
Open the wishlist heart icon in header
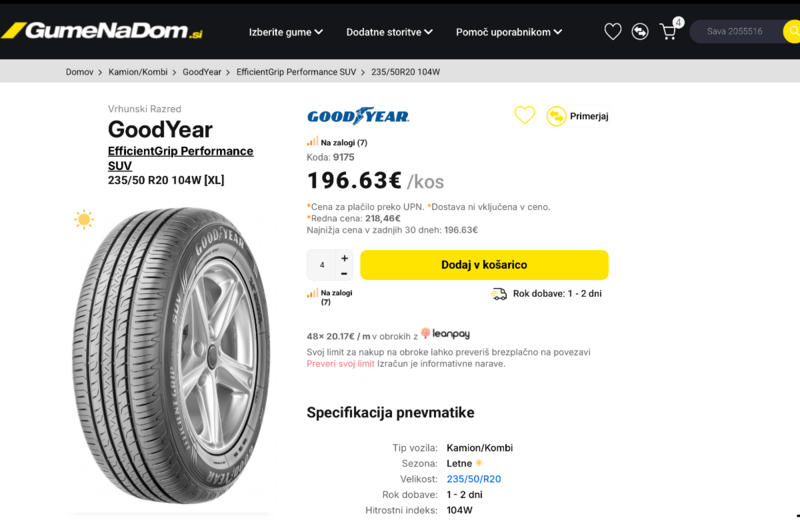coord(613,32)
